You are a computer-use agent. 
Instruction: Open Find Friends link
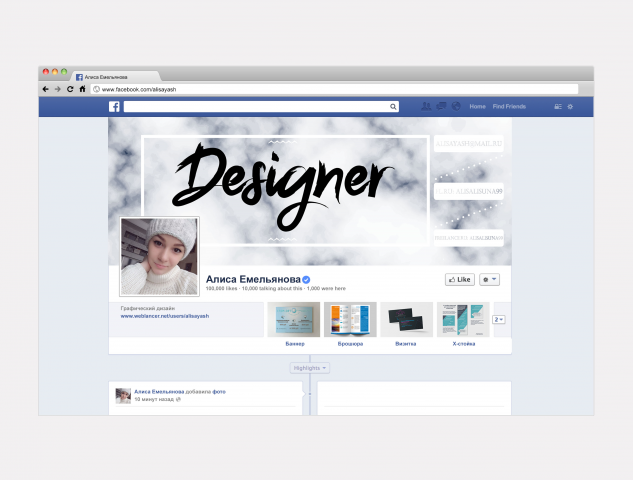click(x=509, y=107)
